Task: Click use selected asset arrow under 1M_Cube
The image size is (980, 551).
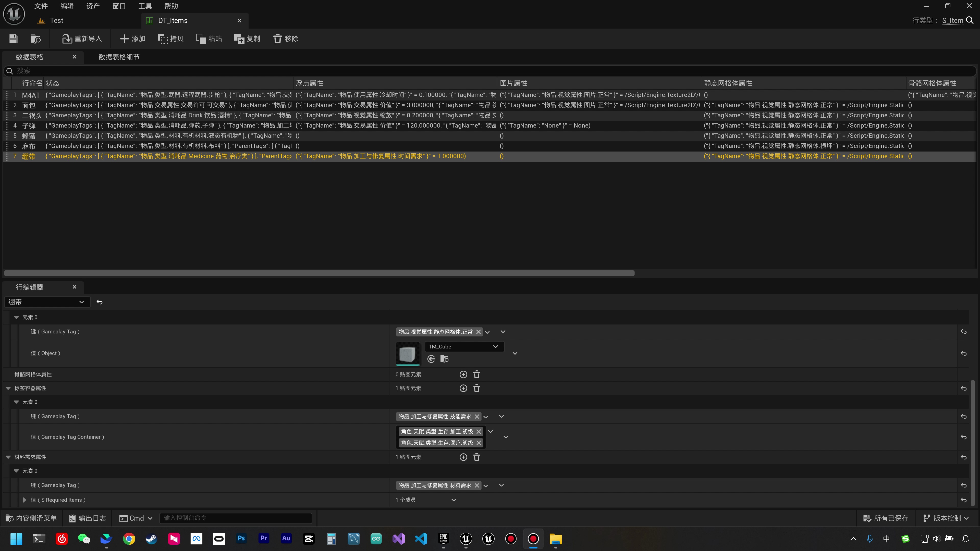Action: 431,359
